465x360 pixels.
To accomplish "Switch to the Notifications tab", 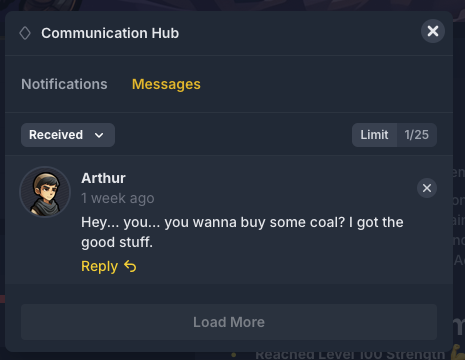I will 64,84.
